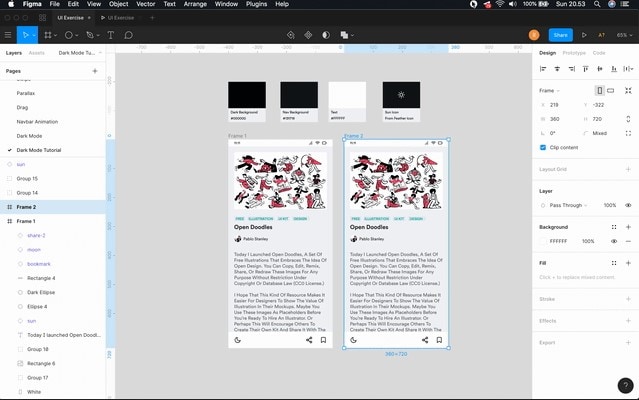Expand the Boolean operations dropdown arrow

click(x=352, y=35)
